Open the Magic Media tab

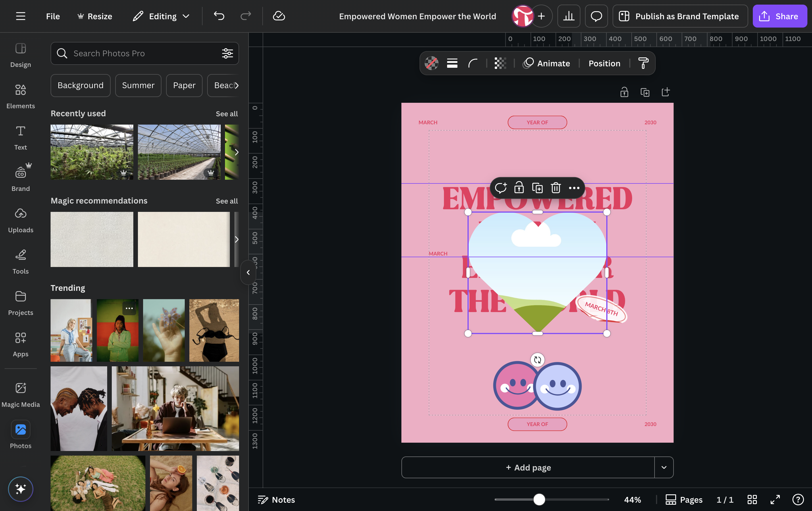point(21,394)
